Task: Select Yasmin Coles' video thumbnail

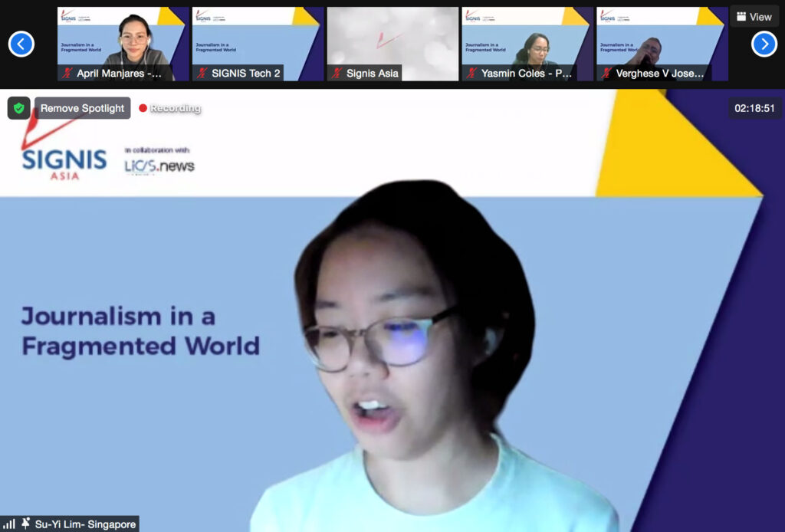Action: [527, 38]
